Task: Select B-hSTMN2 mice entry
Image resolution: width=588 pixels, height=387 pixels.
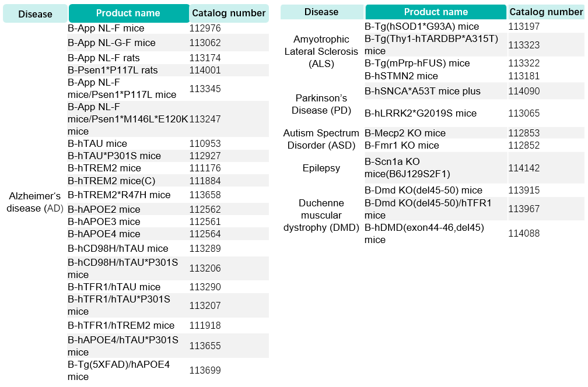Action: pos(401,76)
